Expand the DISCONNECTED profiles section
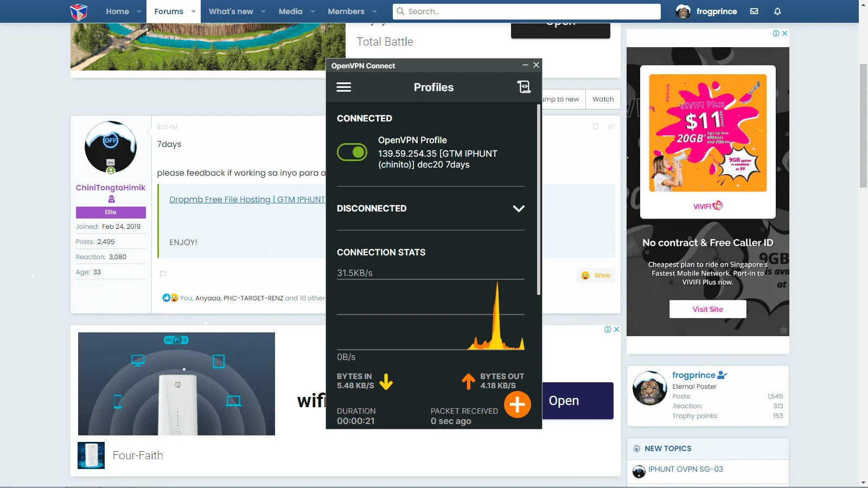This screenshot has width=868, height=488. coord(519,209)
